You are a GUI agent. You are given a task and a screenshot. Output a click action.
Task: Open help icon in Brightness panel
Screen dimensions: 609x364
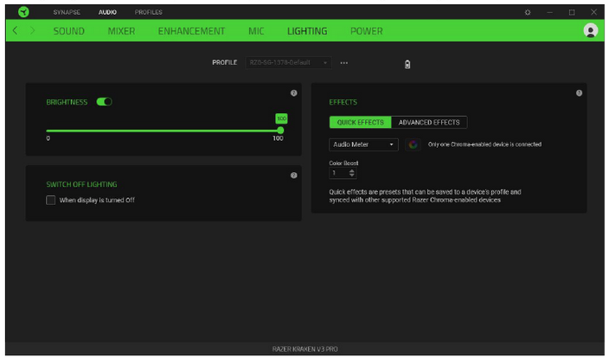[293, 93]
